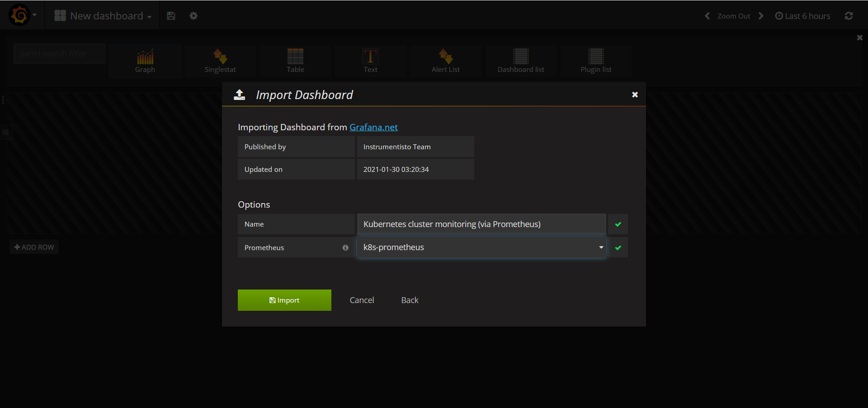Image resolution: width=868 pixels, height=408 pixels.
Task: Click the Prometheus info icon
Action: pyautogui.click(x=345, y=247)
